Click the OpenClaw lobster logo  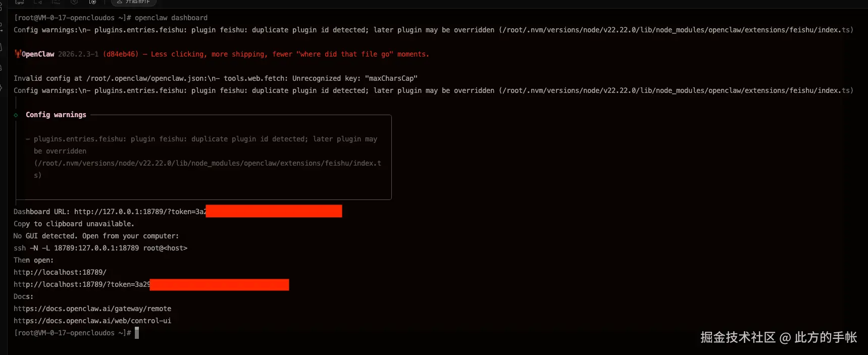tap(18, 54)
